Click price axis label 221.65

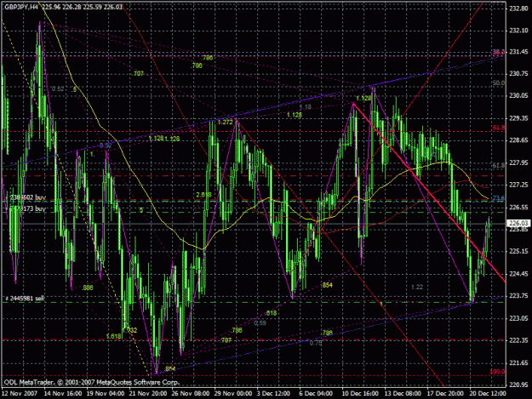[518, 363]
